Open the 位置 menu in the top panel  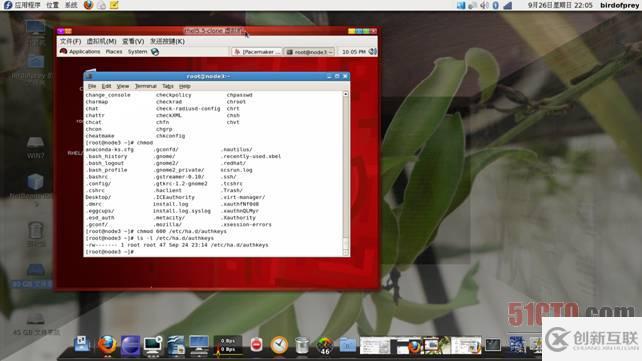point(52,5)
